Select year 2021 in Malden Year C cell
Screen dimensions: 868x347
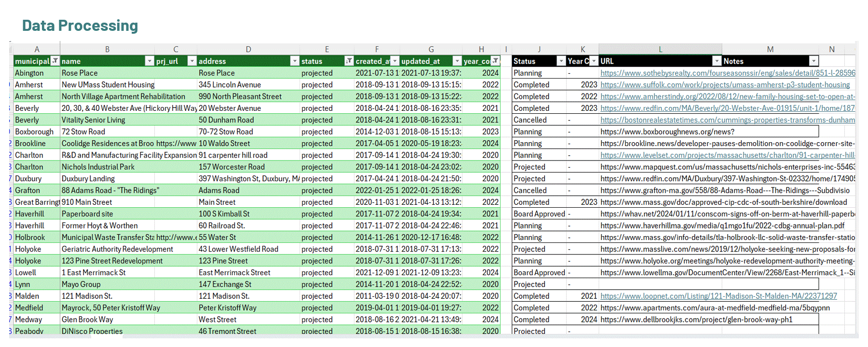pos(583,296)
